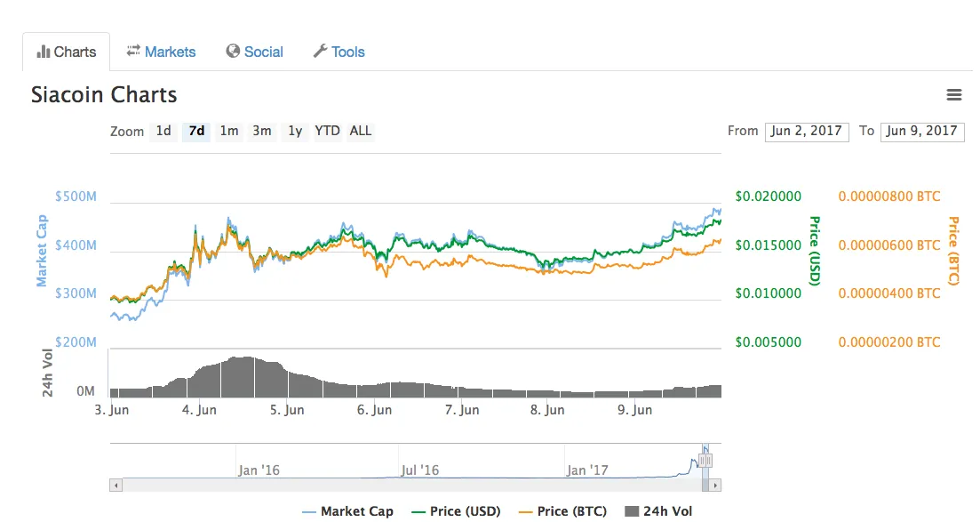The image size is (980, 522).
Task: Click the vertical 24h Vol axis title
Action: (x=47, y=373)
